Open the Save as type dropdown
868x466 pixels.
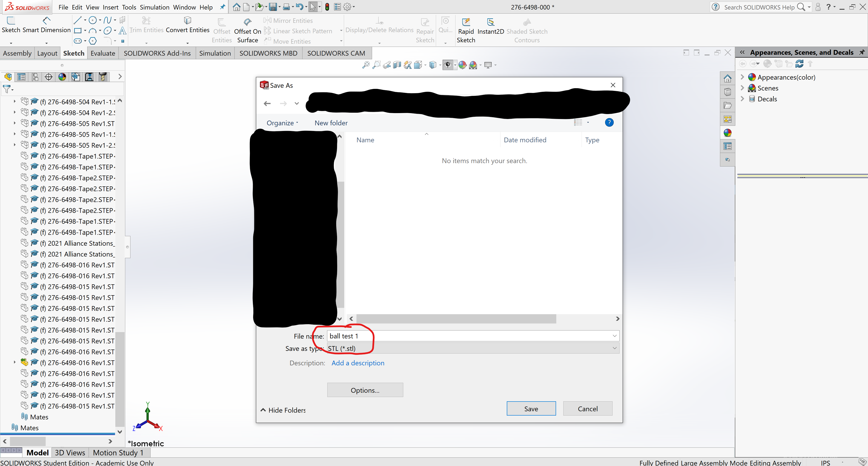pos(614,348)
